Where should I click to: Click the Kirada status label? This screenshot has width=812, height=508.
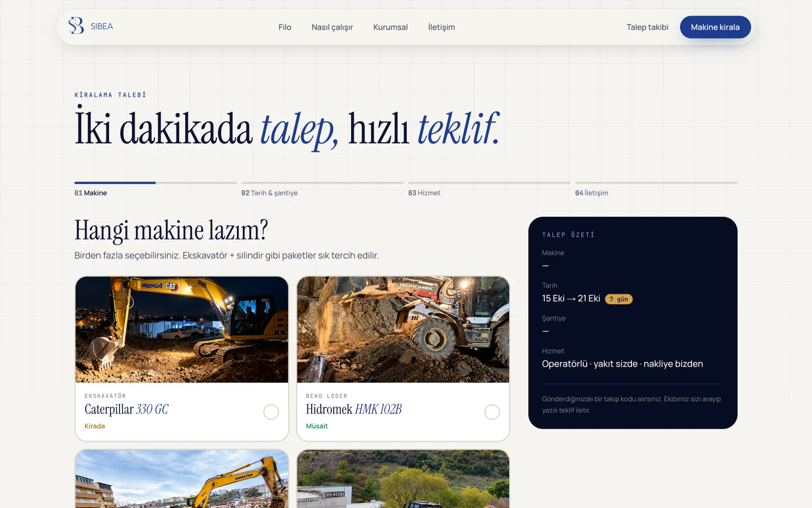pos(94,426)
